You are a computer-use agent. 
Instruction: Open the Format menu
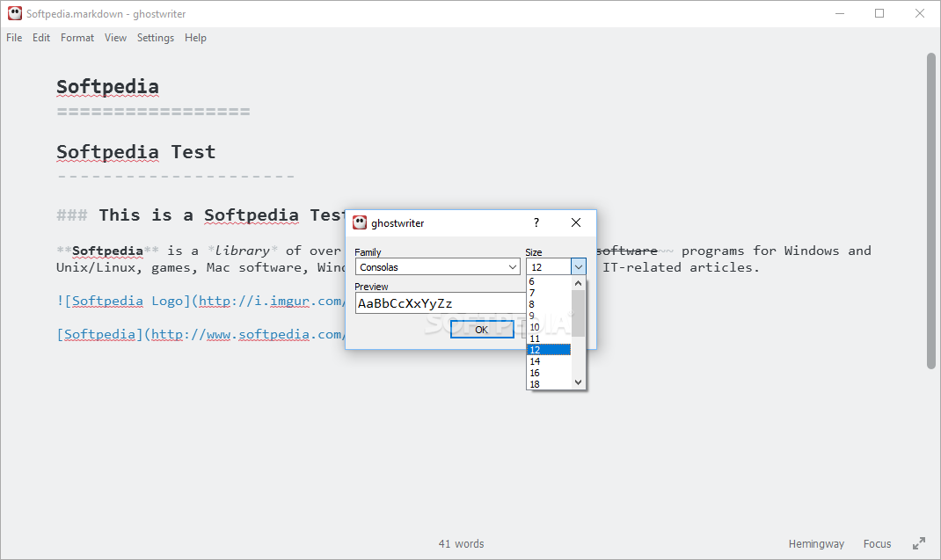[x=77, y=38]
